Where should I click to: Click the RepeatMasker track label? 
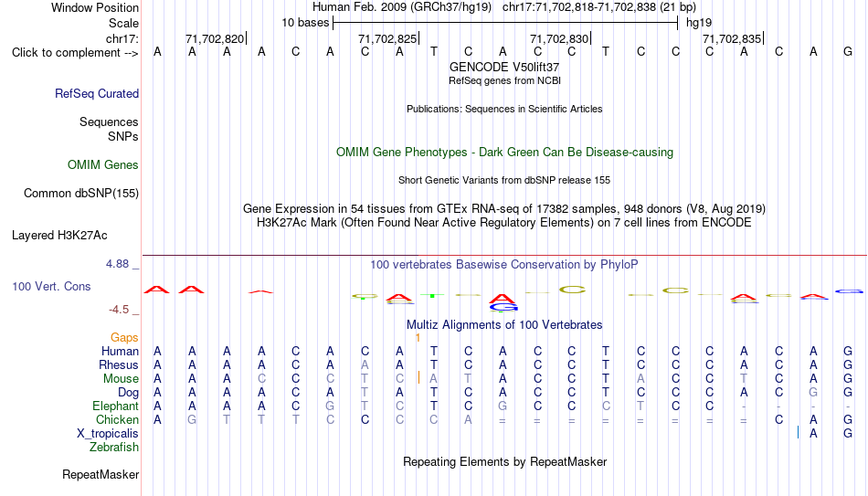pos(101,474)
